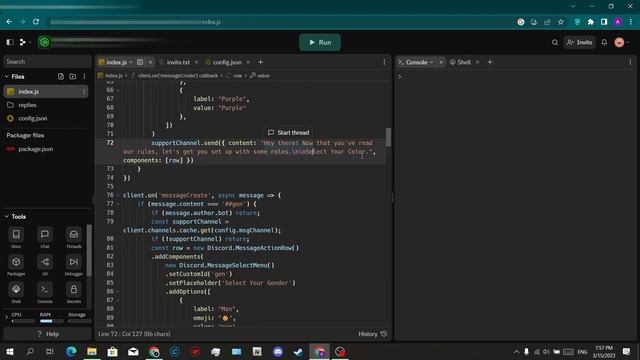The image size is (640, 360).
Task: Start a thread on line 72
Action: (289, 133)
